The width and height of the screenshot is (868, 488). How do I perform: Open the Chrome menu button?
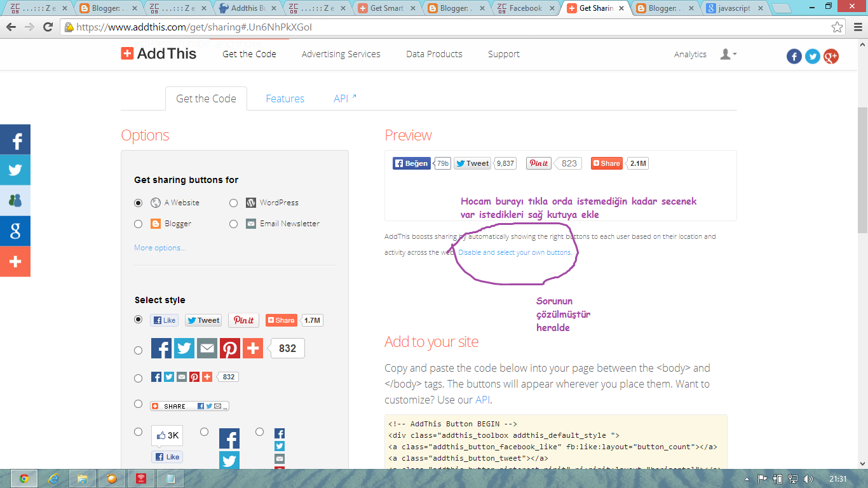[857, 27]
